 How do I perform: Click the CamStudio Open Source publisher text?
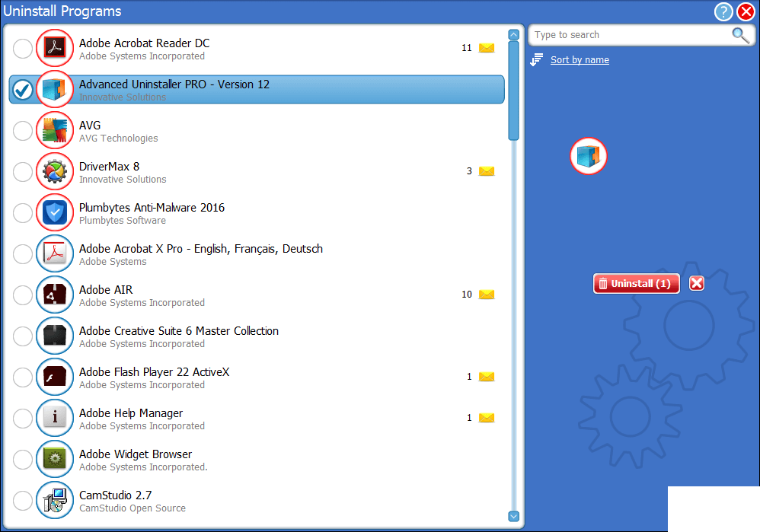(x=133, y=508)
